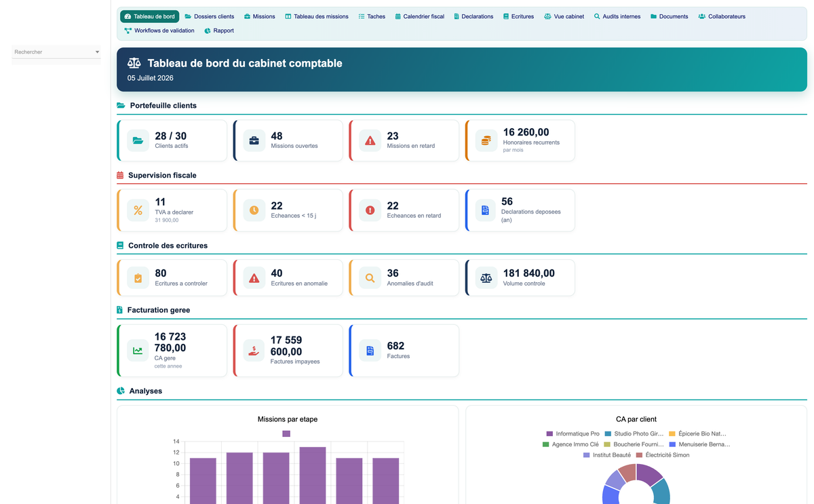
Task: Toggle Menuiserie Berna... legend entry
Action: click(699, 444)
